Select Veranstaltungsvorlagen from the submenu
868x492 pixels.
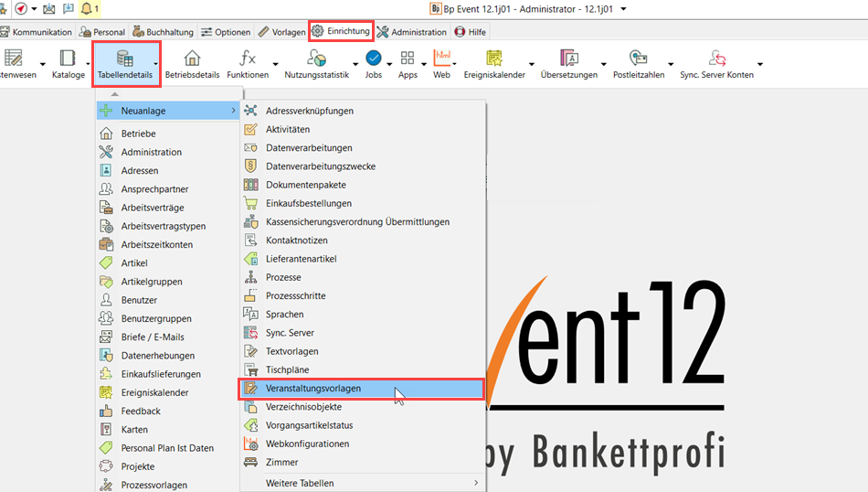tap(313, 389)
